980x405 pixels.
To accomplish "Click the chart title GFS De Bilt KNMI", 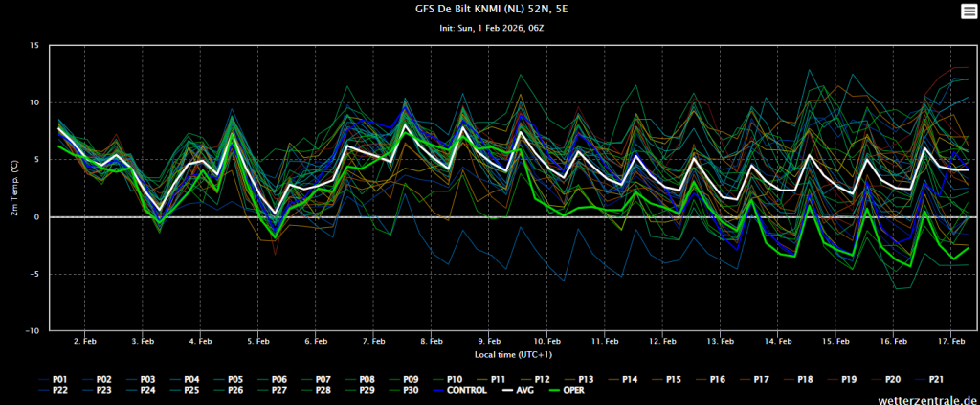I will pos(489,11).
